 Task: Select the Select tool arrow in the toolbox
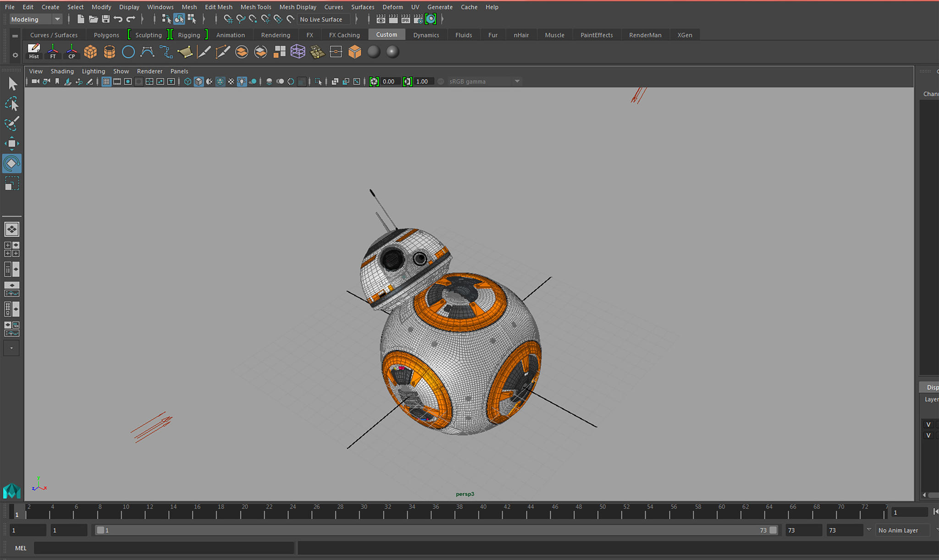coord(12,84)
